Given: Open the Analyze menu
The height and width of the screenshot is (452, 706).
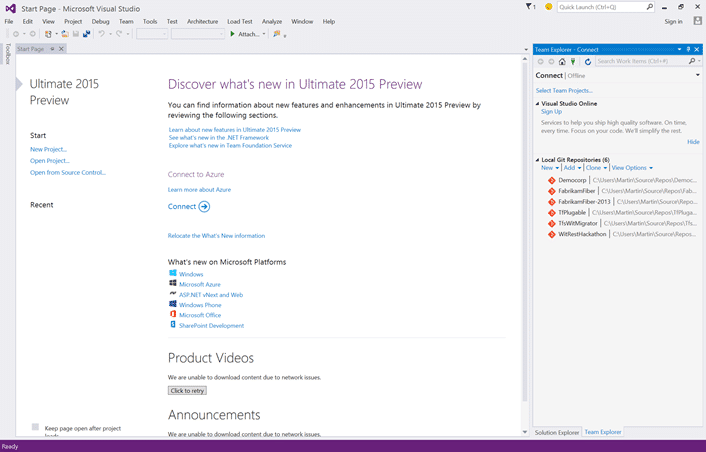Looking at the screenshot, I should click(x=272, y=21).
